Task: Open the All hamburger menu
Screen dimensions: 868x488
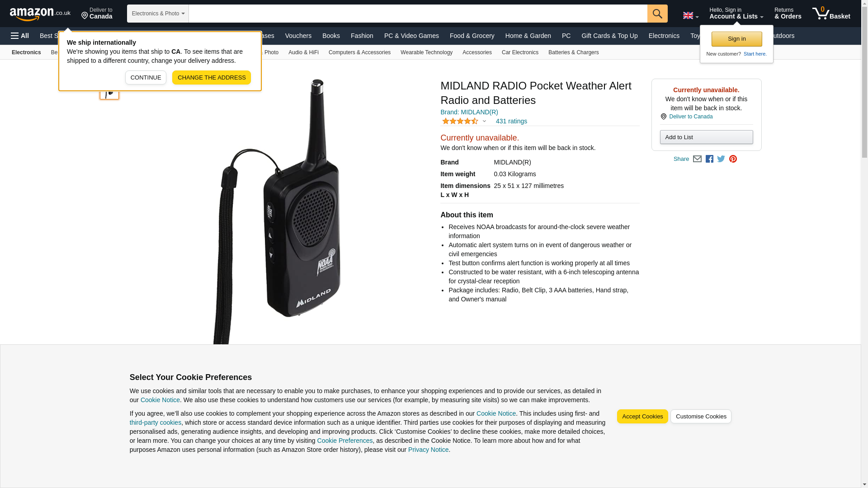Action: click(x=20, y=36)
